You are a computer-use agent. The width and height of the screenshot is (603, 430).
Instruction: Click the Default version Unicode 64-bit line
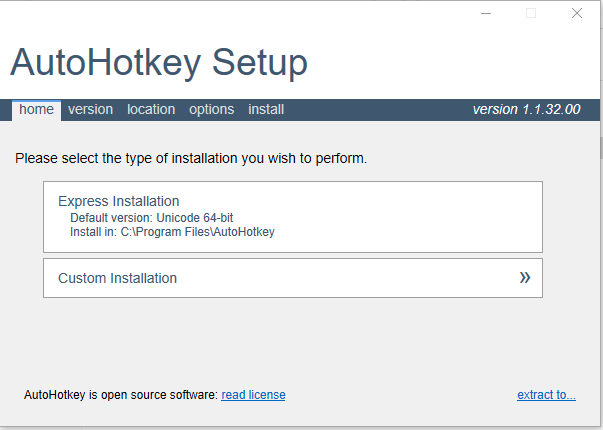(x=152, y=218)
